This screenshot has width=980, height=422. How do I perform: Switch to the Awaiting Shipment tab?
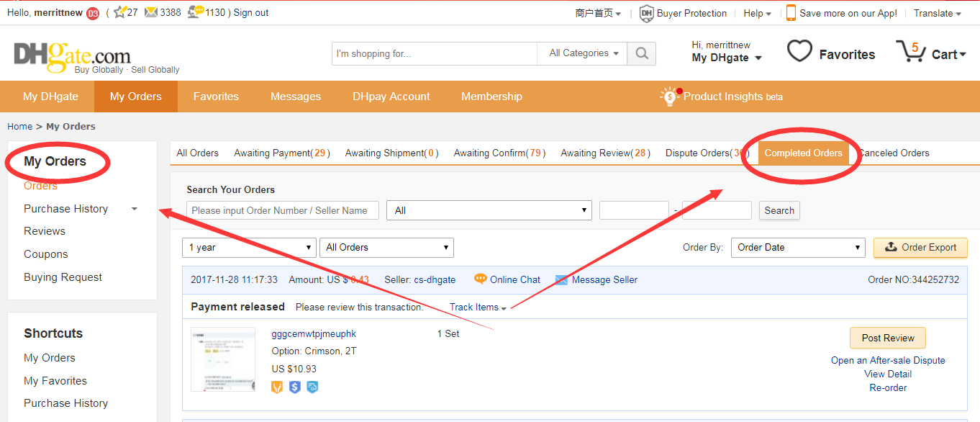pyautogui.click(x=392, y=153)
